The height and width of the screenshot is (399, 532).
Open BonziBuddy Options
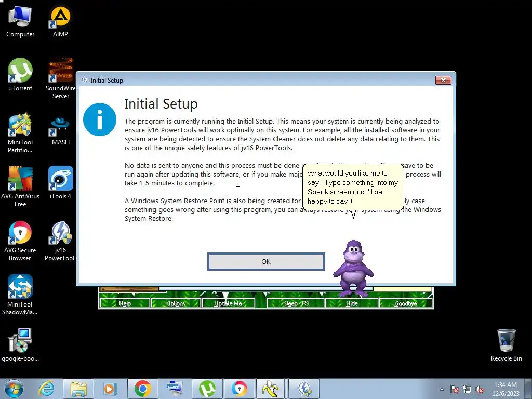click(176, 303)
